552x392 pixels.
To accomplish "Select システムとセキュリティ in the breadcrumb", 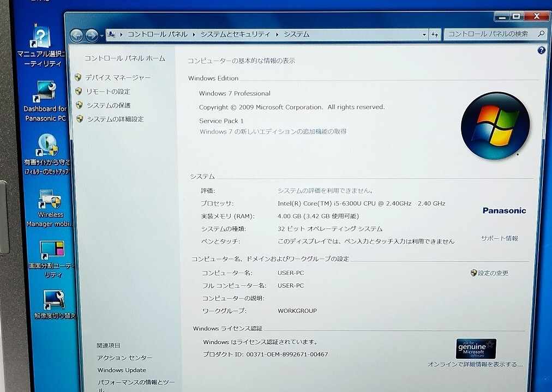I will 235,34.
